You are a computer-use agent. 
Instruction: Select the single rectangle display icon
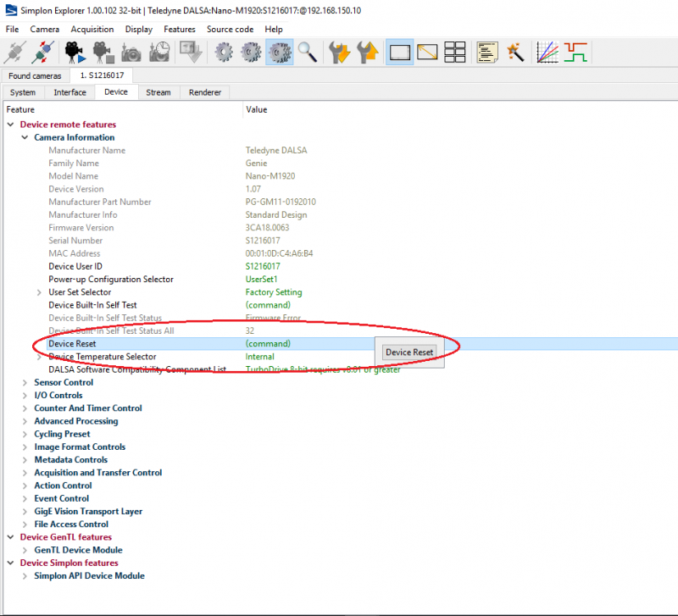(x=399, y=53)
